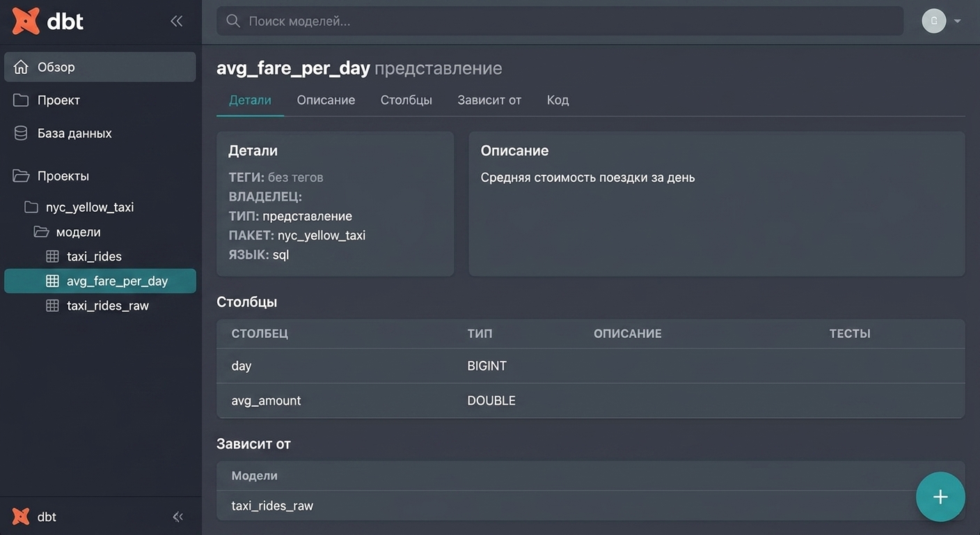This screenshot has width=980, height=535.
Task: Click the user avatar circle
Action: click(934, 21)
